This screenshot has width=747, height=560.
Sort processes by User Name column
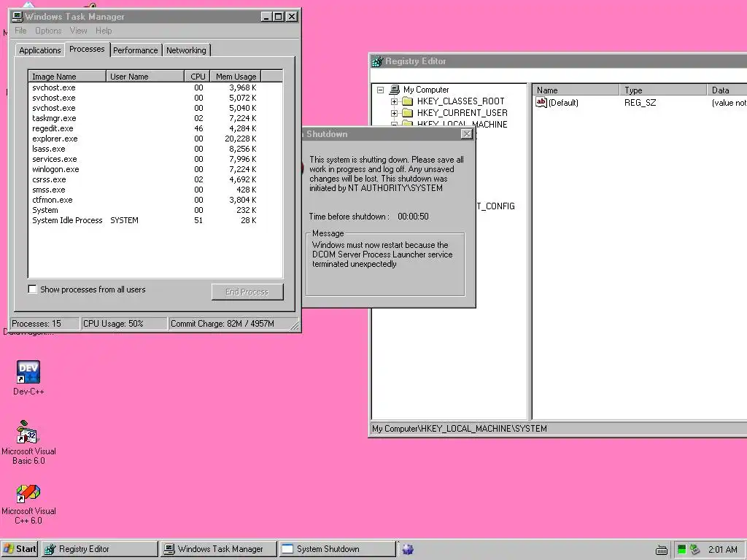click(145, 76)
